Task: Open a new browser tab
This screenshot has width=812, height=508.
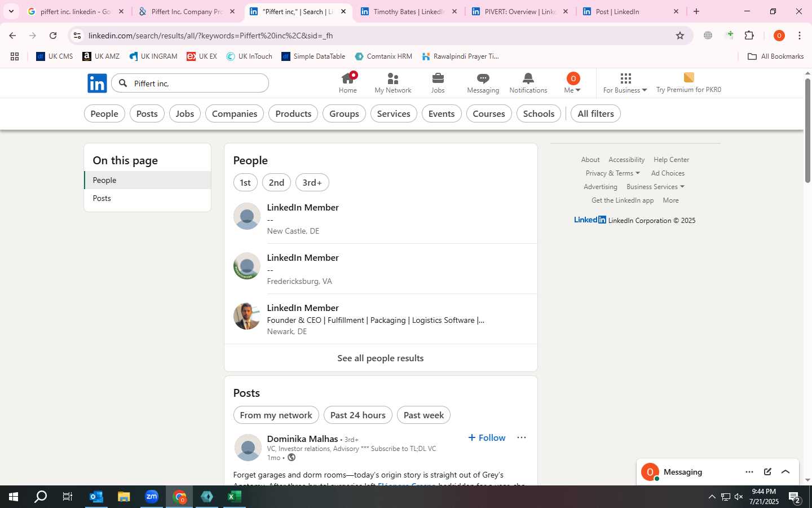Action: tap(696, 11)
